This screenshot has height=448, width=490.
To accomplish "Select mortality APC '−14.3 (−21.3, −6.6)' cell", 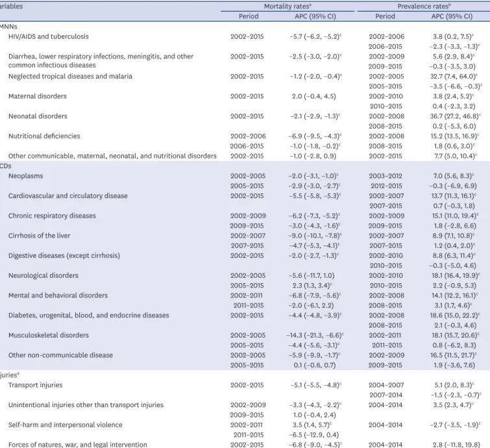I will [315, 336].
